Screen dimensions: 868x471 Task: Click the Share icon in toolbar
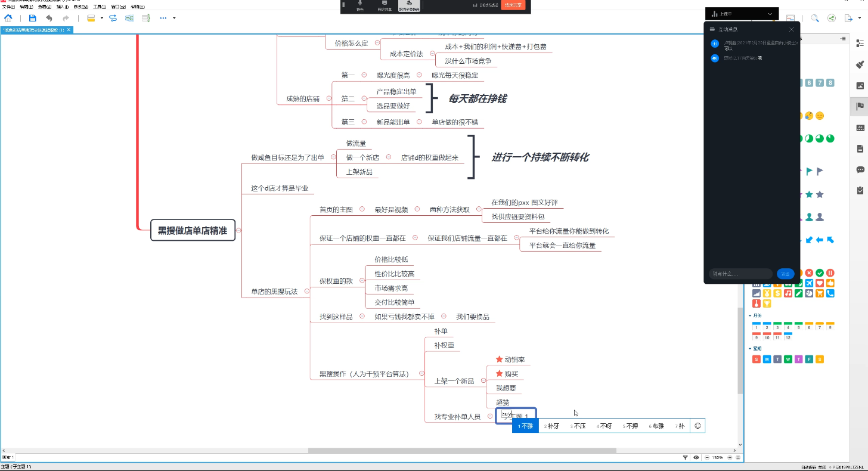pos(832,18)
